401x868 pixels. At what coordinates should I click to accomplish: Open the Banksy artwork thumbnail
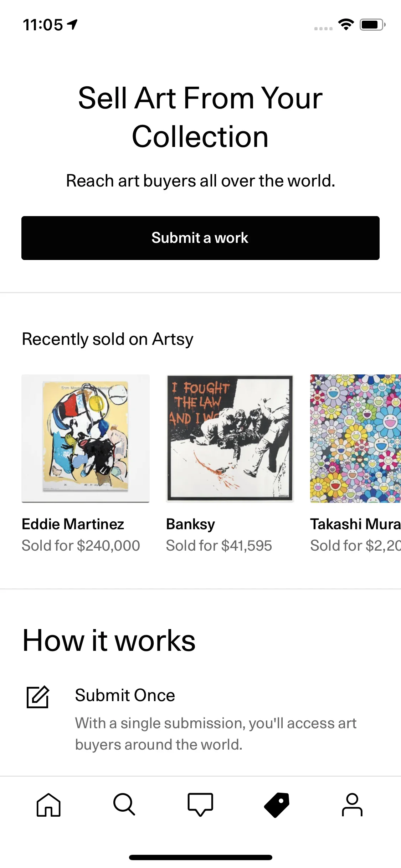230,438
